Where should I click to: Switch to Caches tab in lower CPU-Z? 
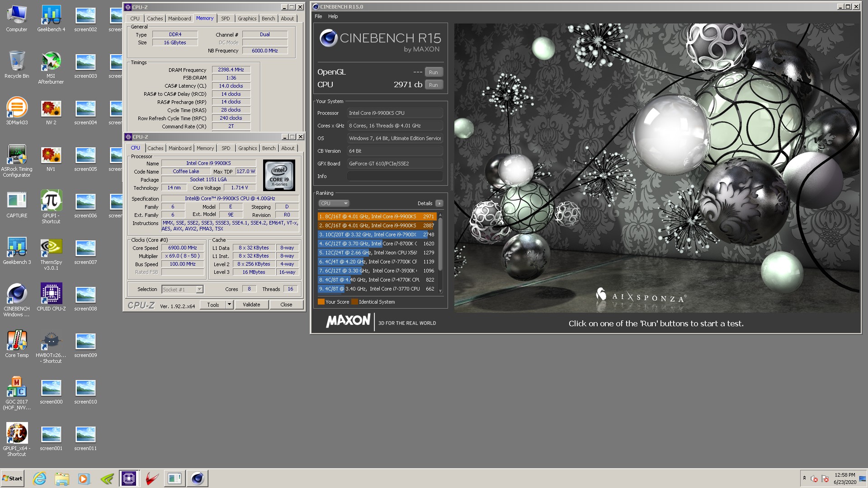click(x=156, y=148)
